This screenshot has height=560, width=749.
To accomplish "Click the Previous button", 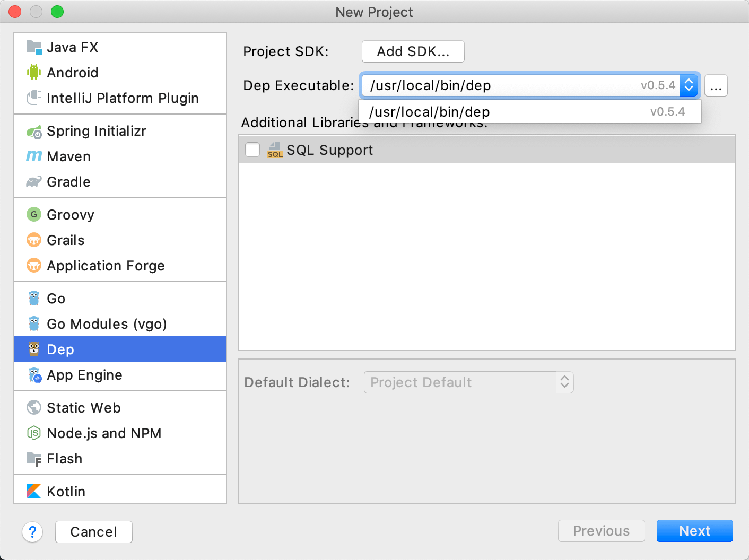I will (602, 531).
